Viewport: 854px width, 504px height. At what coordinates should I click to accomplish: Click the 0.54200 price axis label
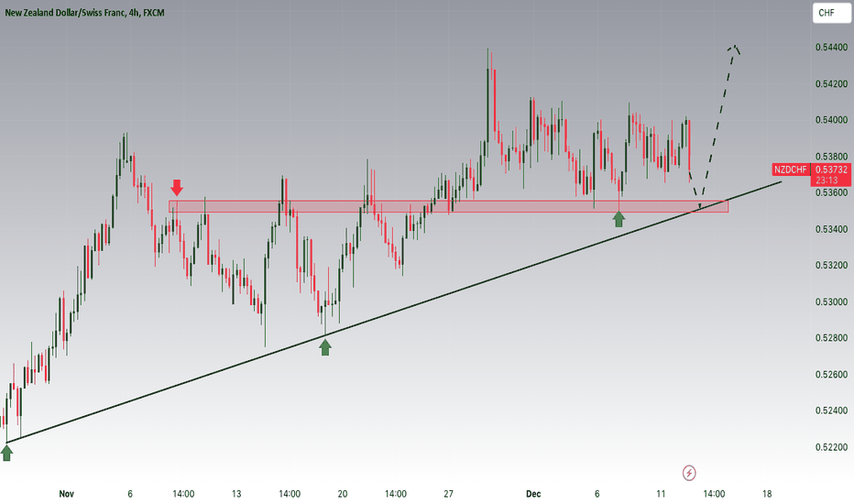[x=831, y=84]
